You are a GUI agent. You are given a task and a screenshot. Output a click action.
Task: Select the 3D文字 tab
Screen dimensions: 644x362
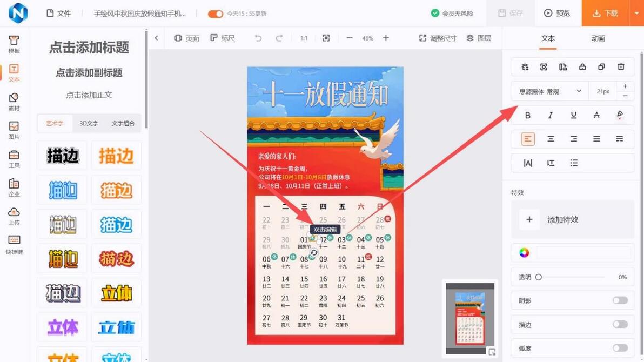pyautogui.click(x=89, y=123)
